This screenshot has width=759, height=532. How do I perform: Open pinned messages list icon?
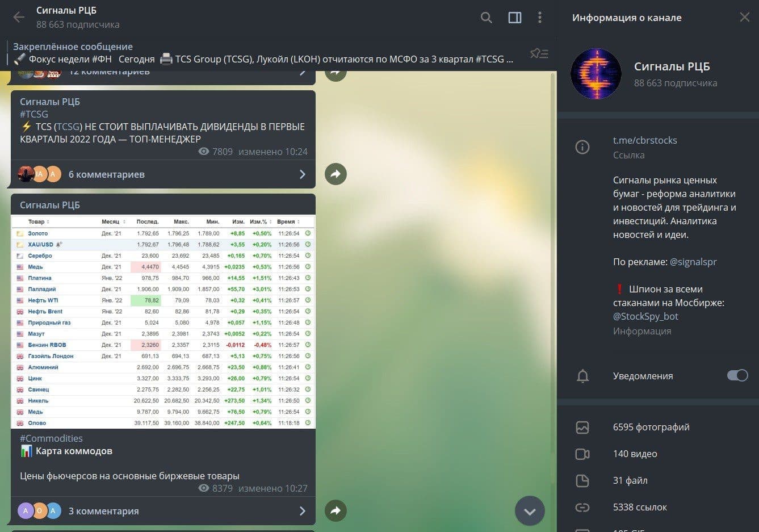[539, 53]
